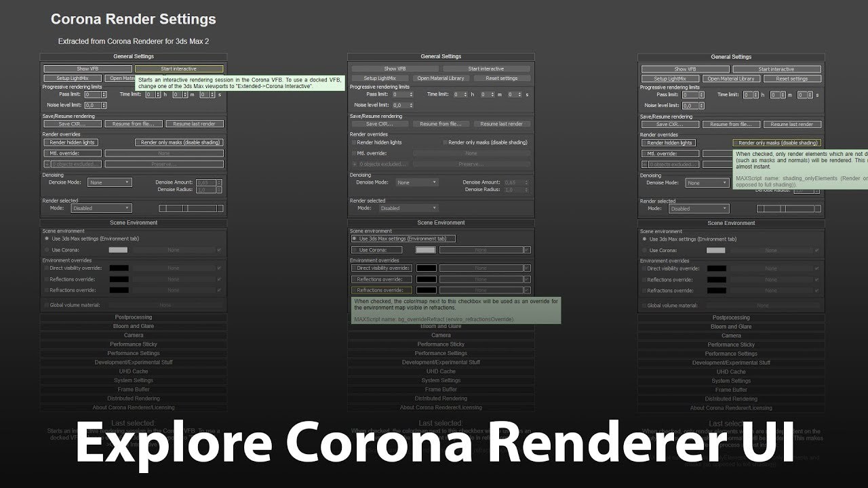
Task: Click Reset settings in the middle panel
Action: 502,79
